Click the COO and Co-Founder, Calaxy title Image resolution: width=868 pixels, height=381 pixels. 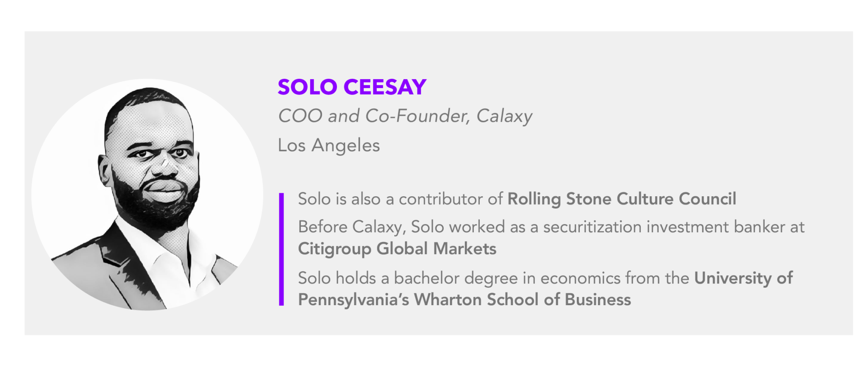[x=405, y=116]
